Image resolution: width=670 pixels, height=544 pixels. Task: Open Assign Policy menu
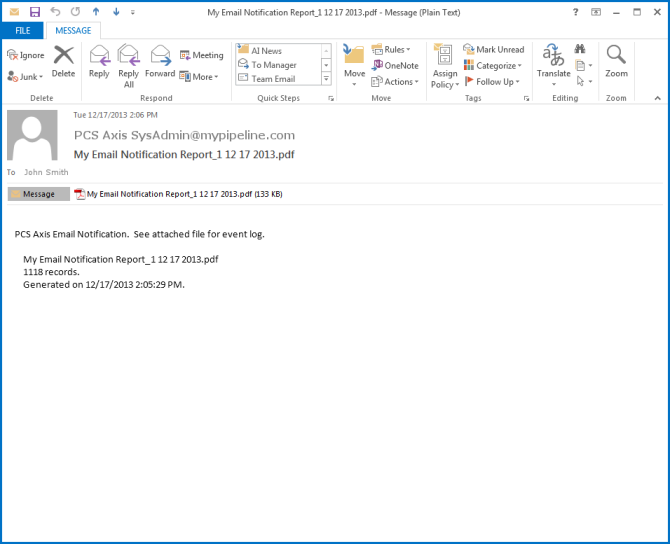pyautogui.click(x=445, y=66)
